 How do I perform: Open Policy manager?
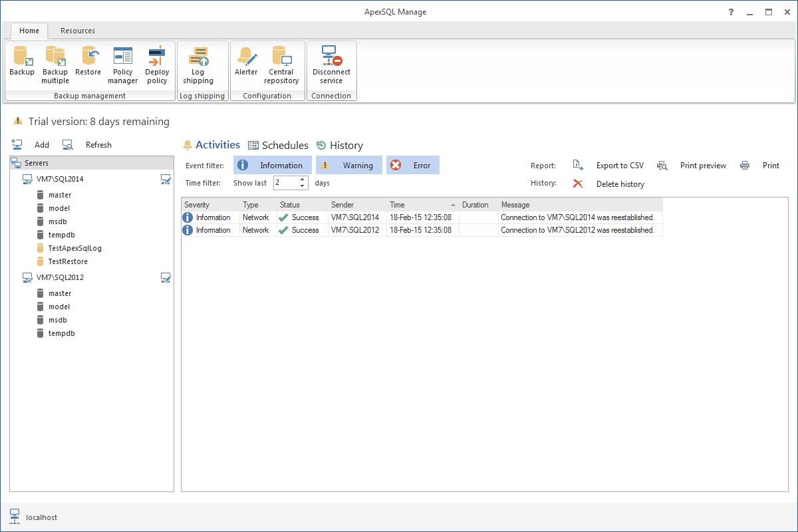coord(123,65)
